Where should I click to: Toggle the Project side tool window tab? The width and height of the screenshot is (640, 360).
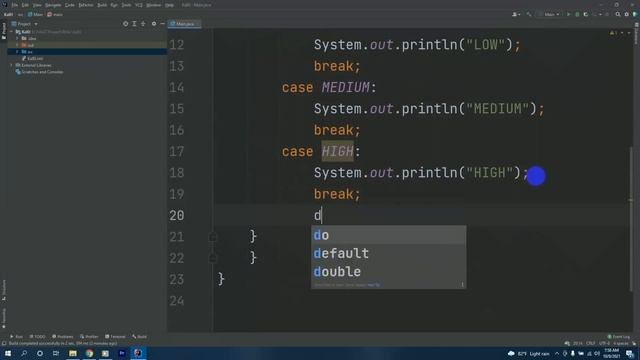4,31
